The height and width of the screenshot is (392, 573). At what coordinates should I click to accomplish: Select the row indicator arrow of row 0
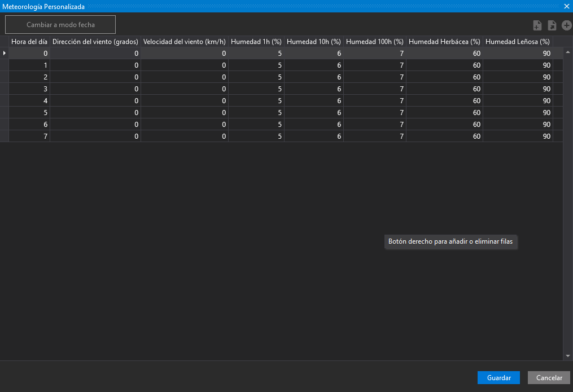click(5, 53)
